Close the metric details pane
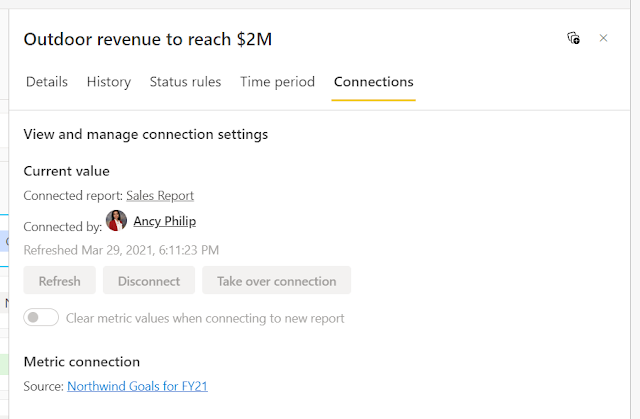This screenshot has height=419, width=640. [x=603, y=38]
